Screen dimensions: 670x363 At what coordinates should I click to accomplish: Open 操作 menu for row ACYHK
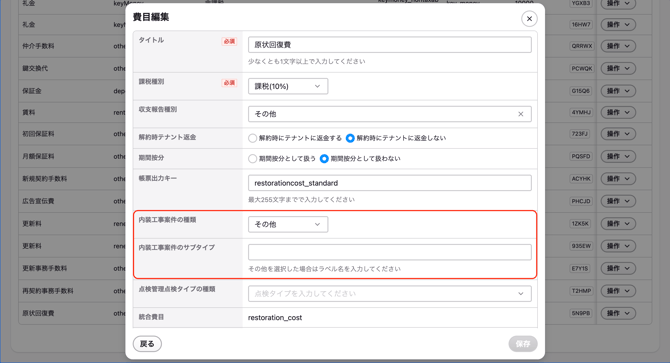pos(618,179)
